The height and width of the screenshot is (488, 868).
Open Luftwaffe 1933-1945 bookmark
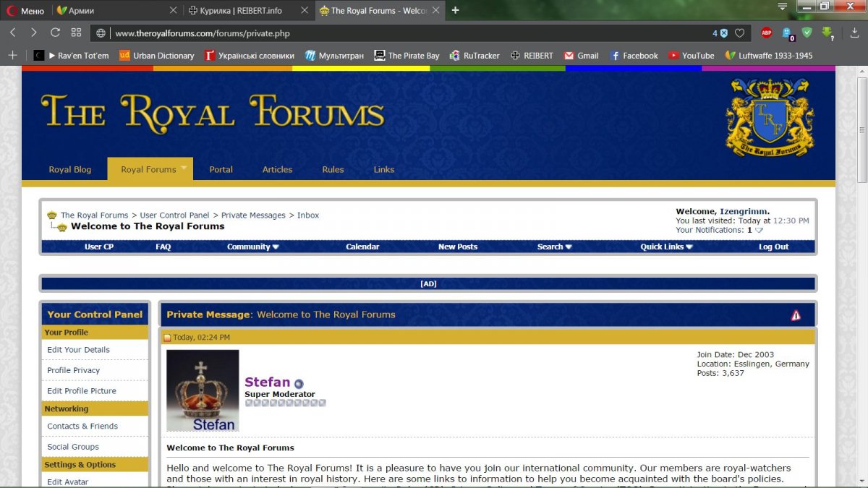click(x=769, y=56)
